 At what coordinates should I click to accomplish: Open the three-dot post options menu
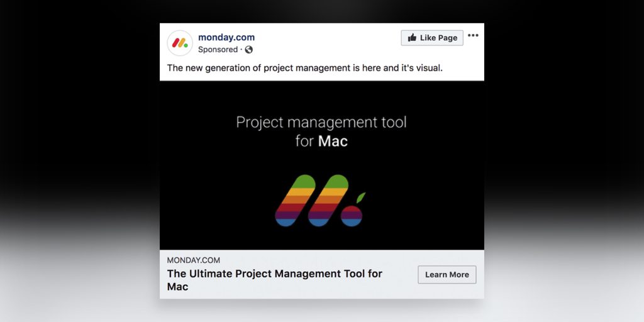point(473,35)
